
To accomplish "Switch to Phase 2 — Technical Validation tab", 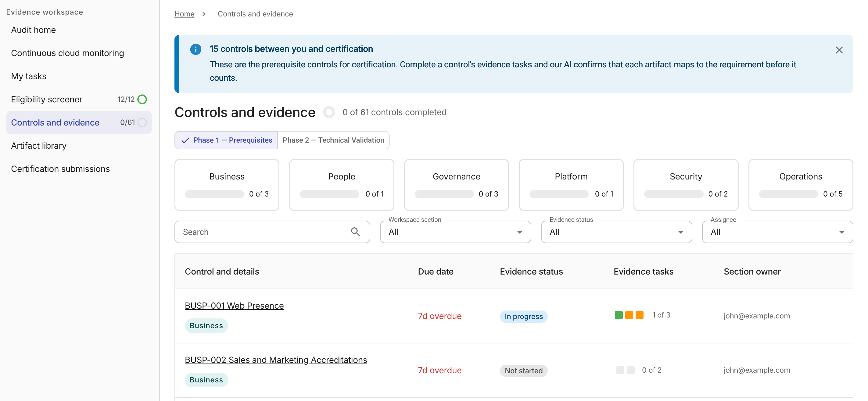I will [x=333, y=140].
